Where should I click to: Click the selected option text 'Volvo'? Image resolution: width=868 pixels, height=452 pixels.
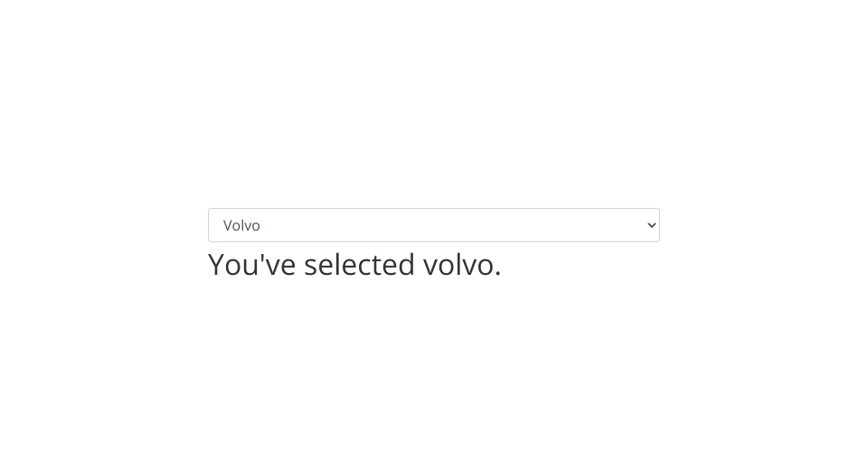(241, 225)
